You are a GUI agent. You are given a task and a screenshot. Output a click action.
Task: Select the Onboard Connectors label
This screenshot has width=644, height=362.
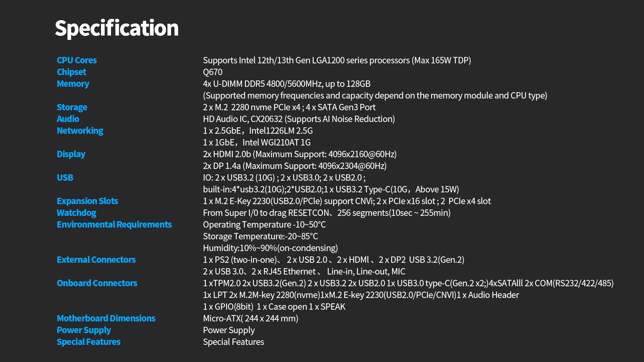tap(97, 283)
